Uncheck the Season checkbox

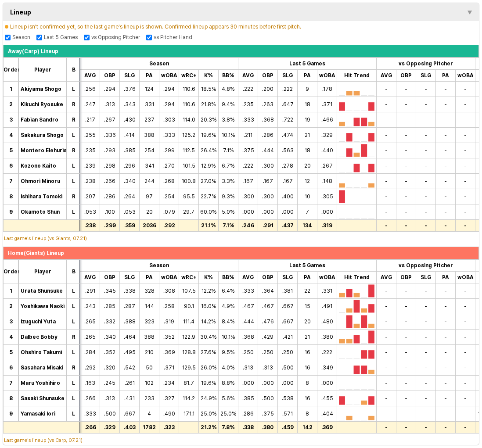[8, 37]
